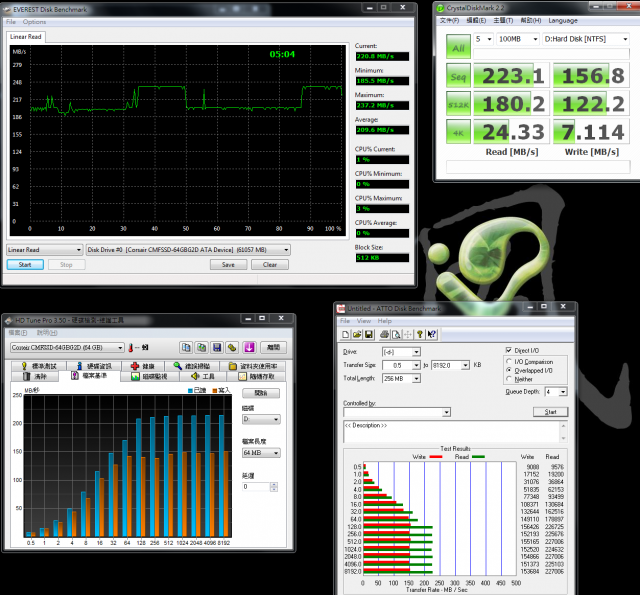The image size is (640, 595).
Task: Click the ATTO context help arrow icon
Action: tap(431, 335)
